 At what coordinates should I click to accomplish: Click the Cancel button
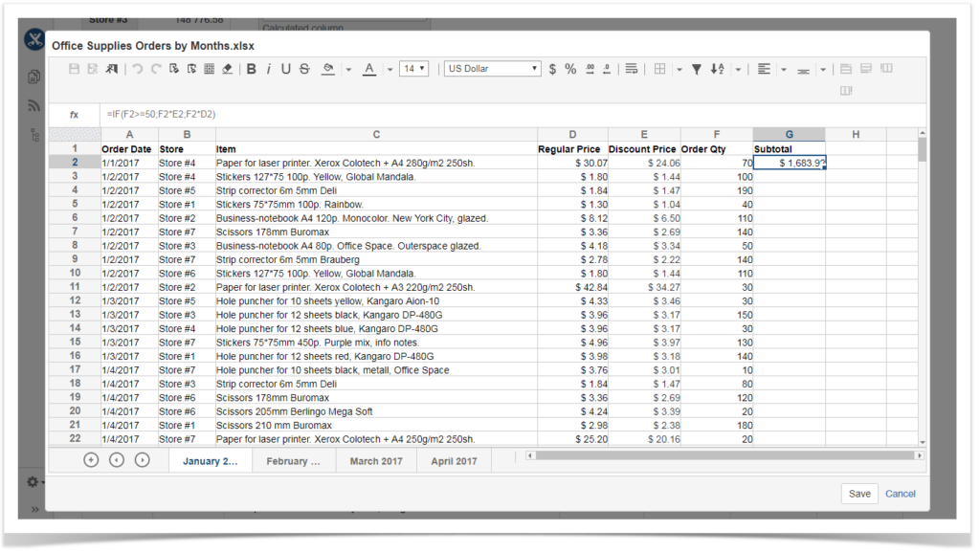(x=900, y=493)
